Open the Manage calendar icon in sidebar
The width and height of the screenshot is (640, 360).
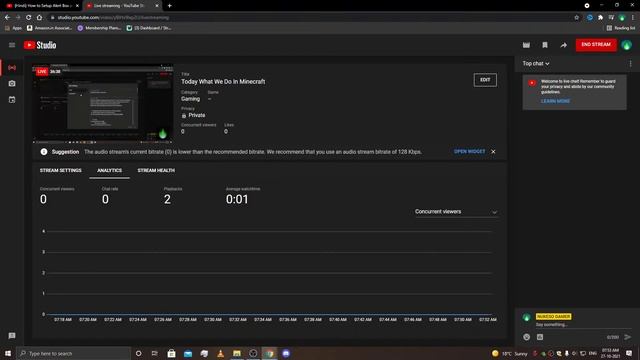pos(12,100)
